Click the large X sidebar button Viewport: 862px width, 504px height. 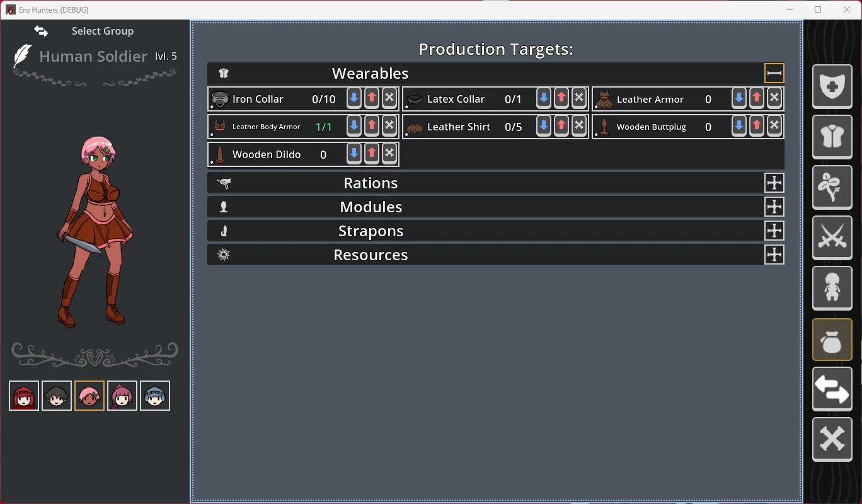[832, 438]
